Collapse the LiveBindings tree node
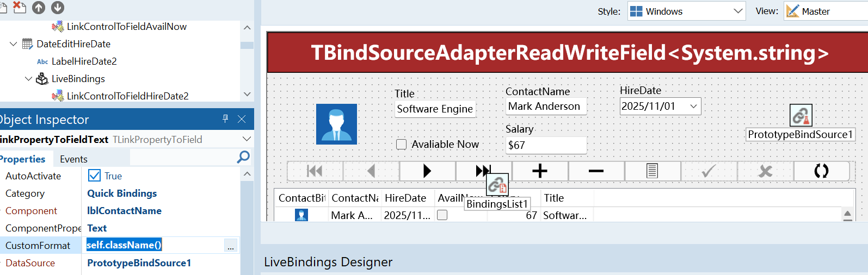The height and width of the screenshot is (275, 868). click(x=29, y=79)
